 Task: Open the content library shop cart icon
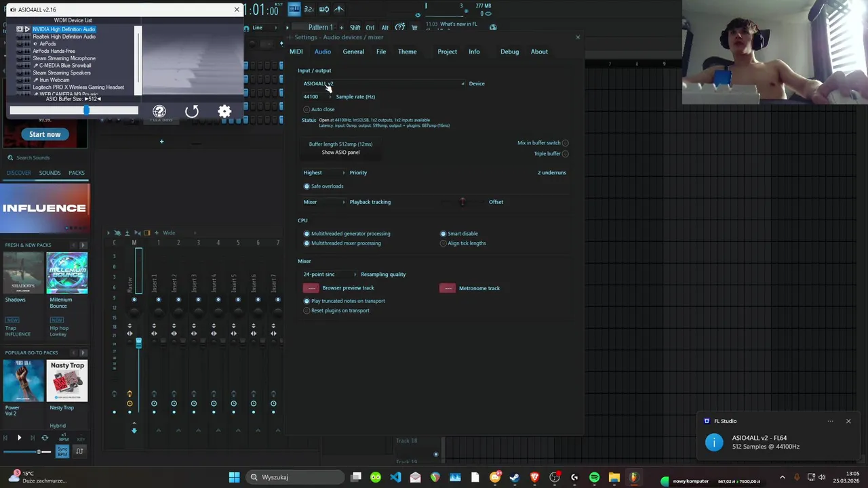coord(414,28)
